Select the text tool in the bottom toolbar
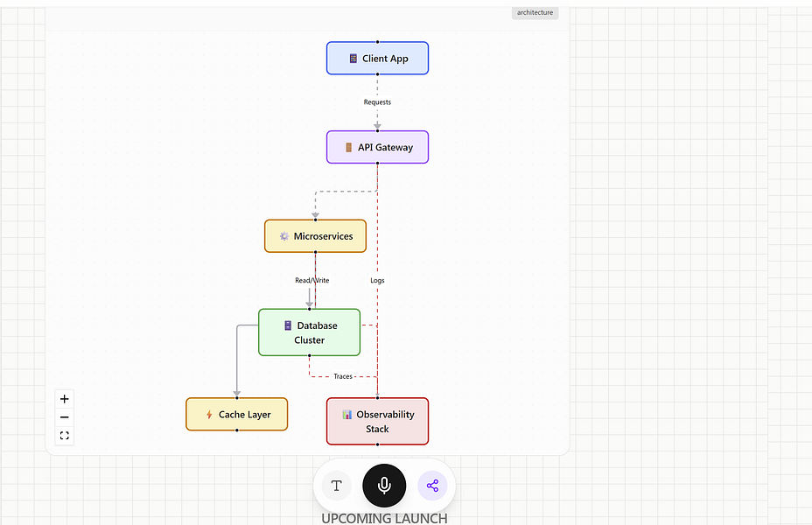 click(336, 486)
